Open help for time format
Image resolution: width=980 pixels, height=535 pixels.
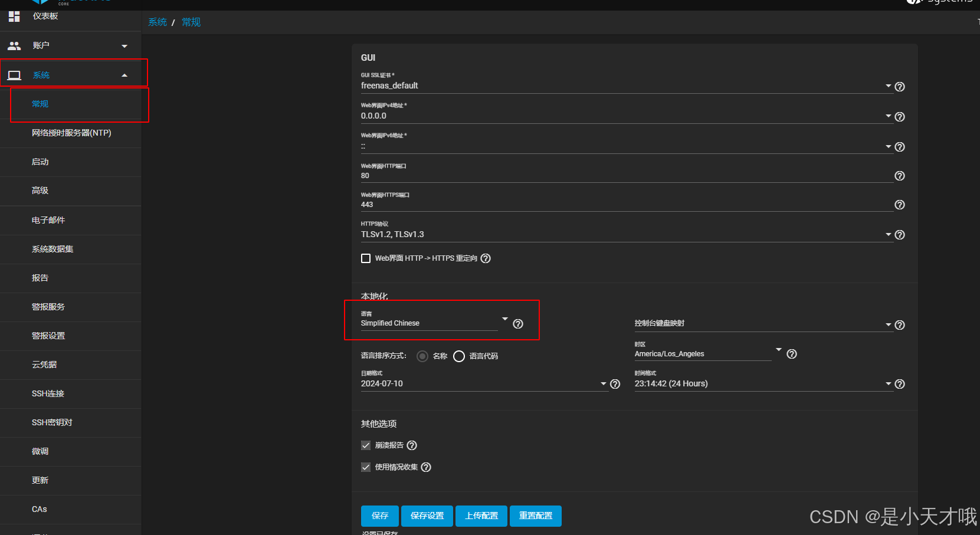tap(900, 384)
